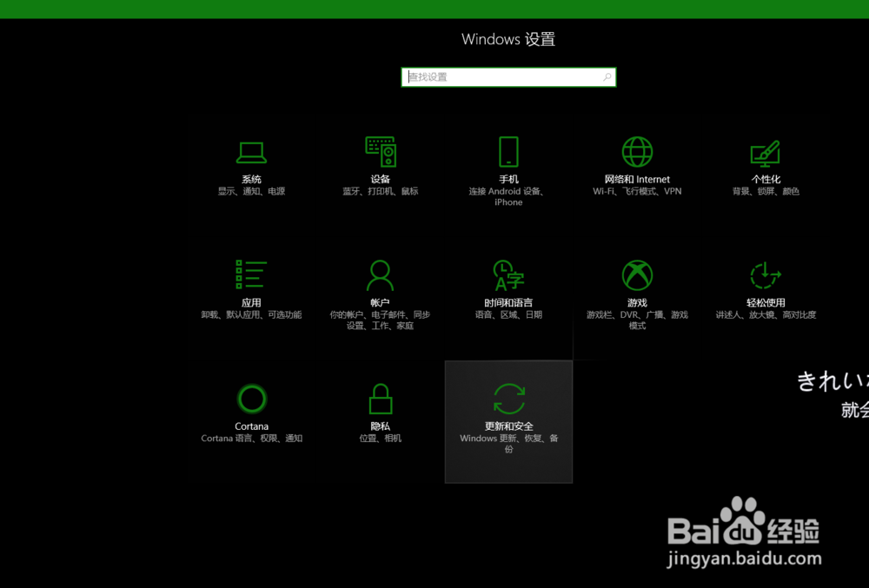The width and height of the screenshot is (869, 588).
Task: Open the 个性化 paintbrush icon
Action: coord(766,154)
